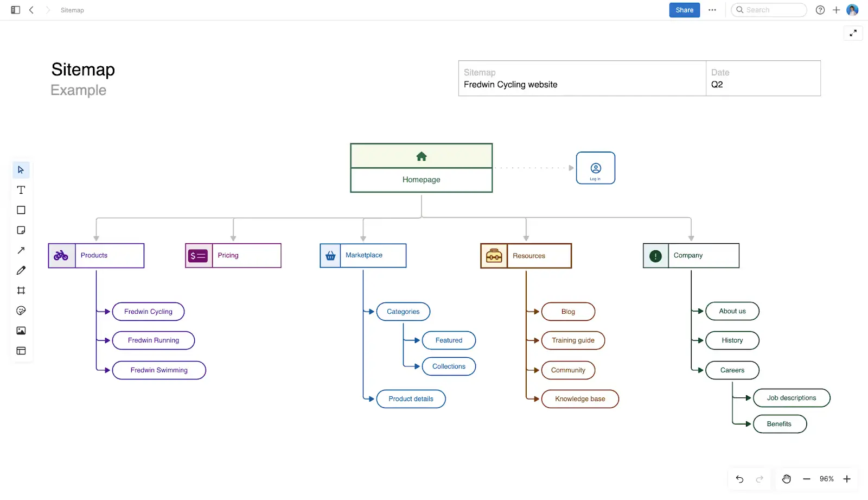This screenshot has height=500, width=868.
Task: Redo the last undone action
Action: 759,479
